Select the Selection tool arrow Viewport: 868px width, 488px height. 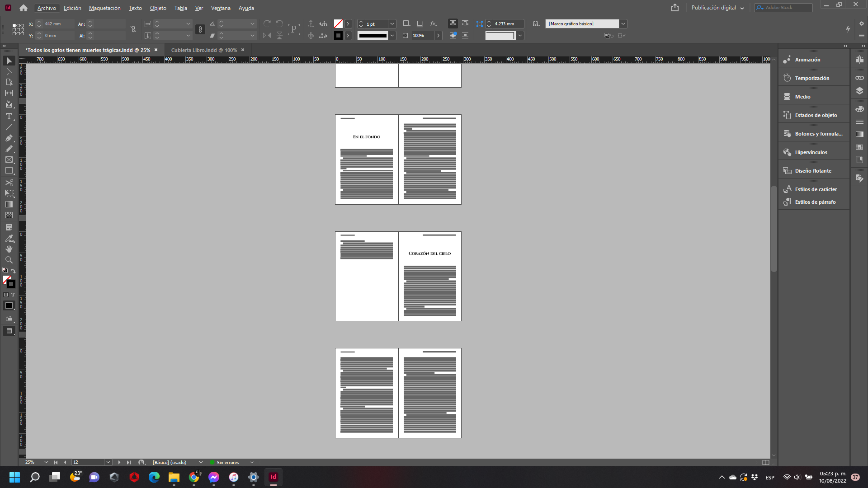pos(9,61)
